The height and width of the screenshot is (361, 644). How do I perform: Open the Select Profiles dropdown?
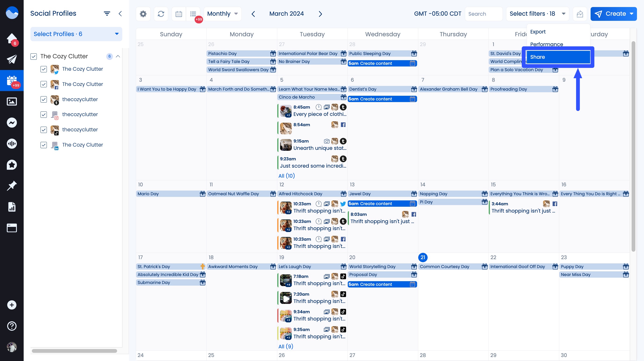coord(76,34)
